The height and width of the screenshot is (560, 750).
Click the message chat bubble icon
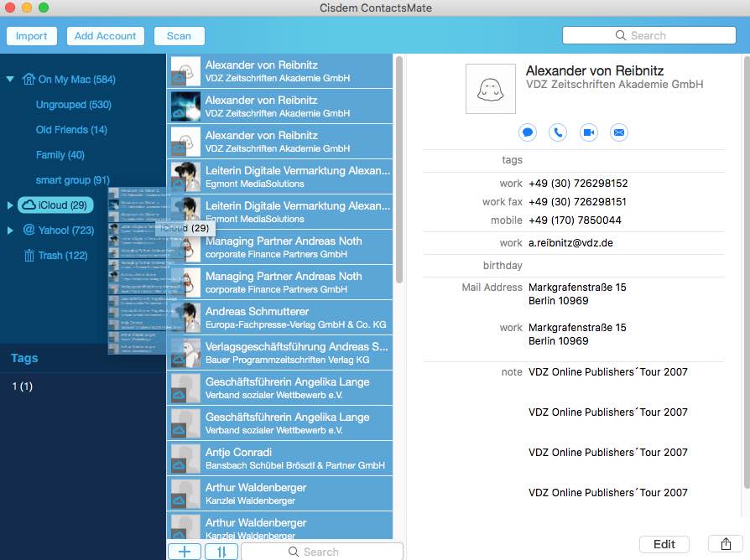click(x=528, y=132)
